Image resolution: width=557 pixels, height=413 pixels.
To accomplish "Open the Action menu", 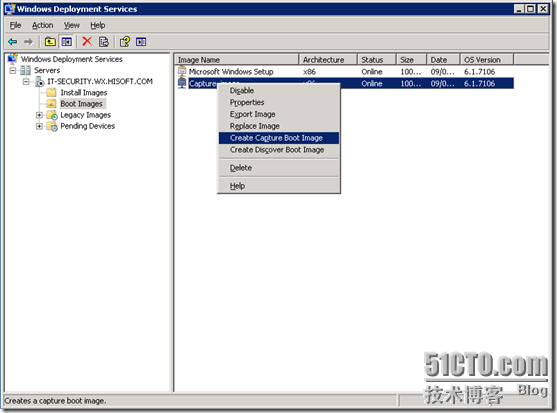I will pyautogui.click(x=43, y=25).
